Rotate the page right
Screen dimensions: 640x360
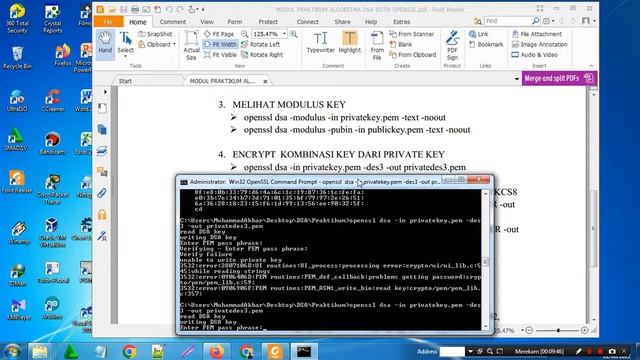point(262,54)
